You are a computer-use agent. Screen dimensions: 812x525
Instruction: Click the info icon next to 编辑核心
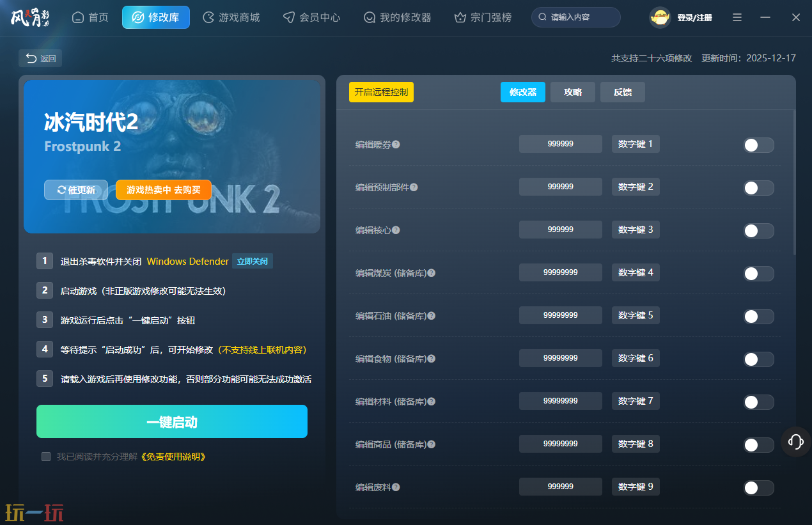coord(396,230)
